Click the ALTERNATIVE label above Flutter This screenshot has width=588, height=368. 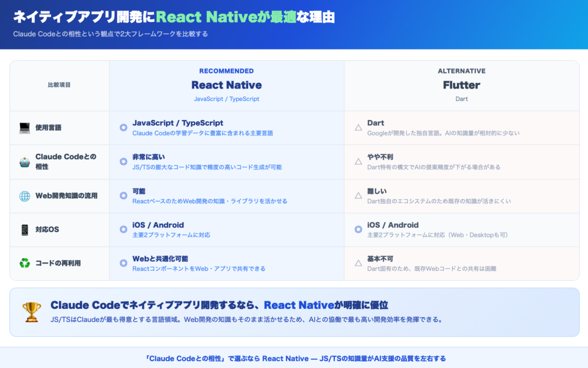(x=461, y=71)
